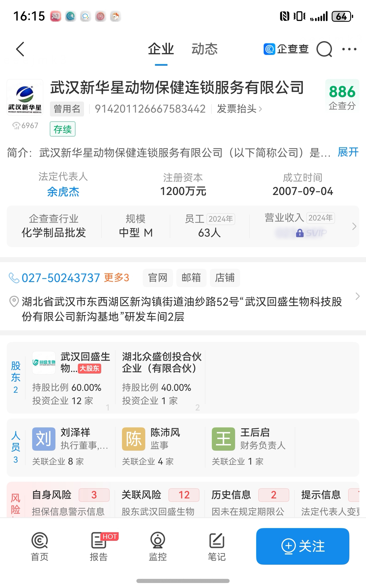The height and width of the screenshot is (588, 366).
Task: Open the 人员 3 section label
Action: [x=16, y=447]
